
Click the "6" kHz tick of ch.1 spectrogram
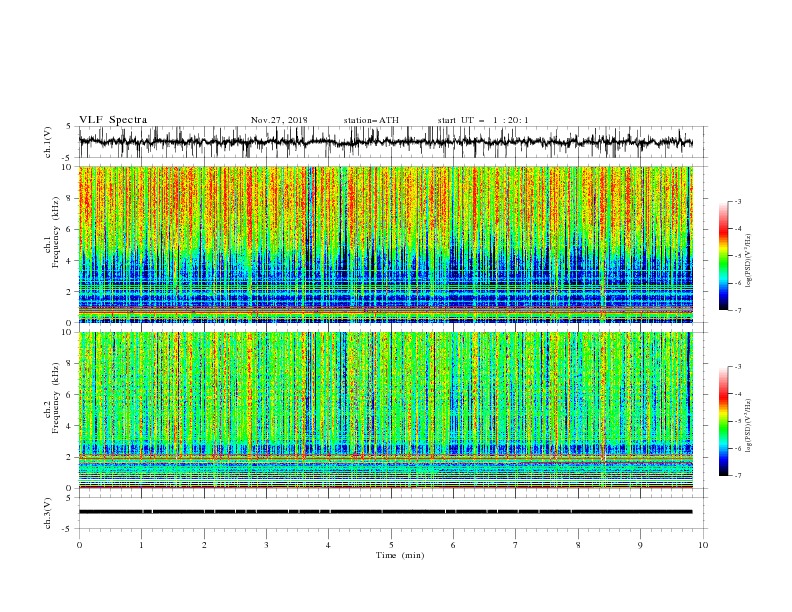point(71,229)
